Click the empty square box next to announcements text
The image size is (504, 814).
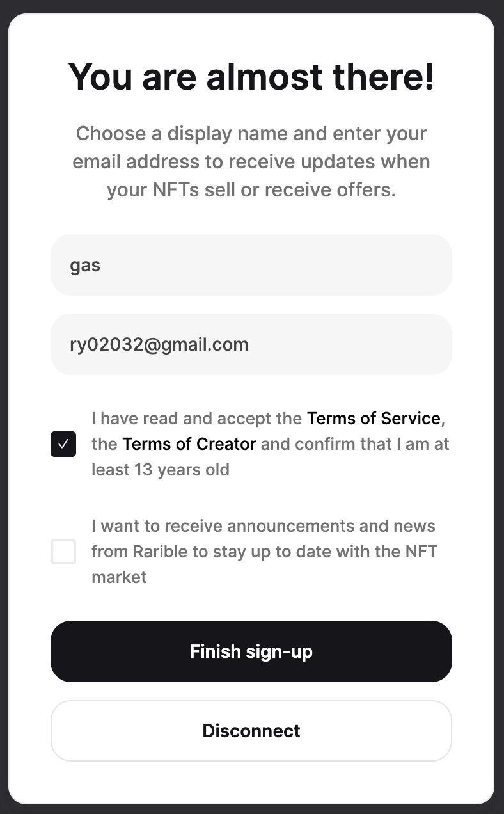(x=63, y=552)
